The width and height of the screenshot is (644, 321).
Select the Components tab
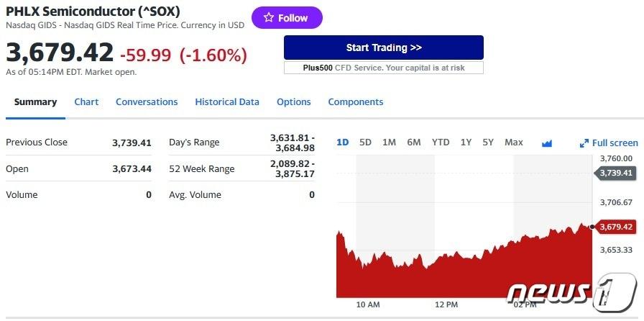[x=356, y=102]
